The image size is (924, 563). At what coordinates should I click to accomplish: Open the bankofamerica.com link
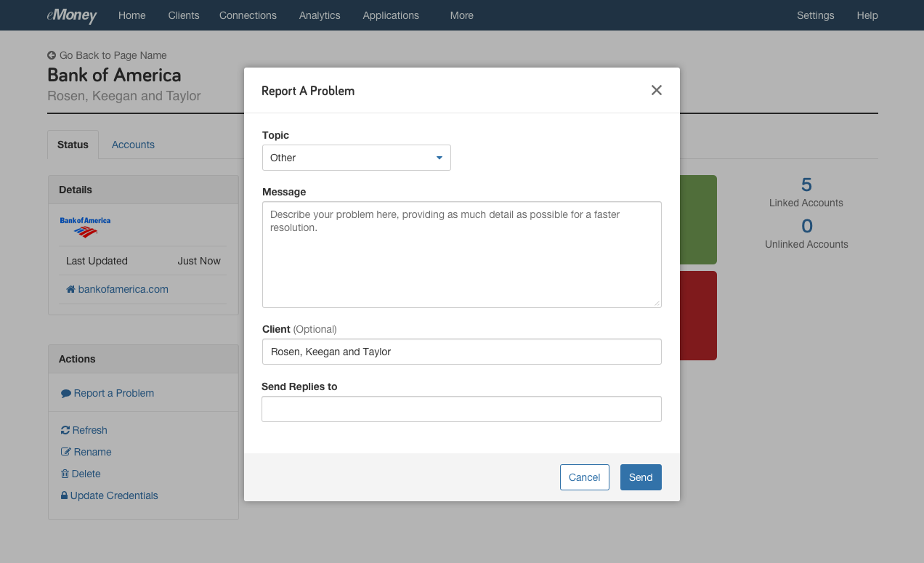click(x=123, y=289)
